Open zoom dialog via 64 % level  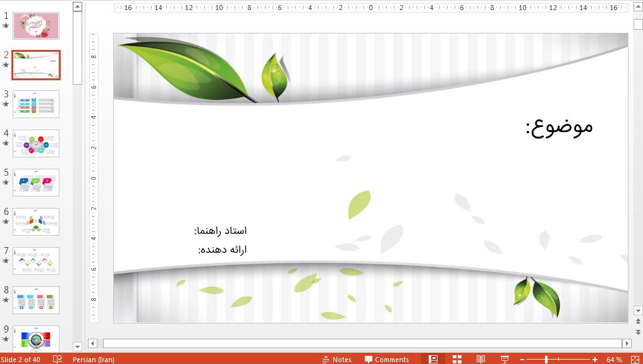pyautogui.click(x=614, y=359)
